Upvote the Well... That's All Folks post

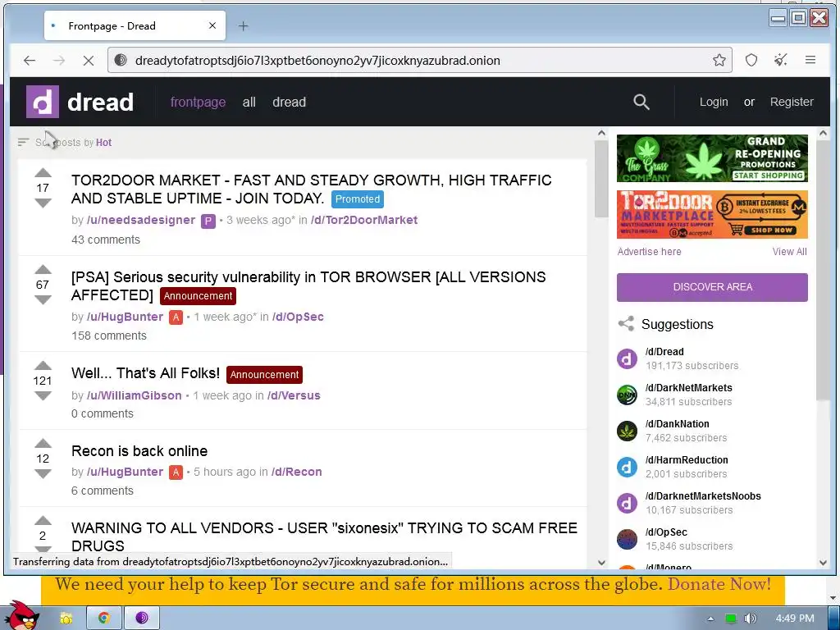(x=43, y=366)
